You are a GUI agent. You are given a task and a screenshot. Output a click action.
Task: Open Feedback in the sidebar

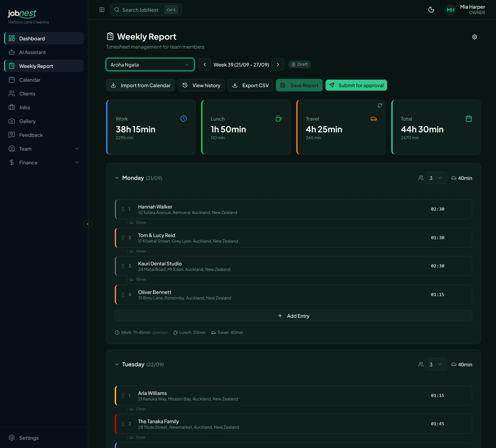[x=44, y=135]
